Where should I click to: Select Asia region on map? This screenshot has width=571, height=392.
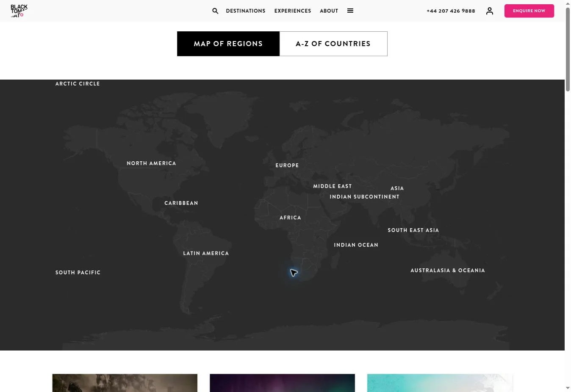pos(397,188)
